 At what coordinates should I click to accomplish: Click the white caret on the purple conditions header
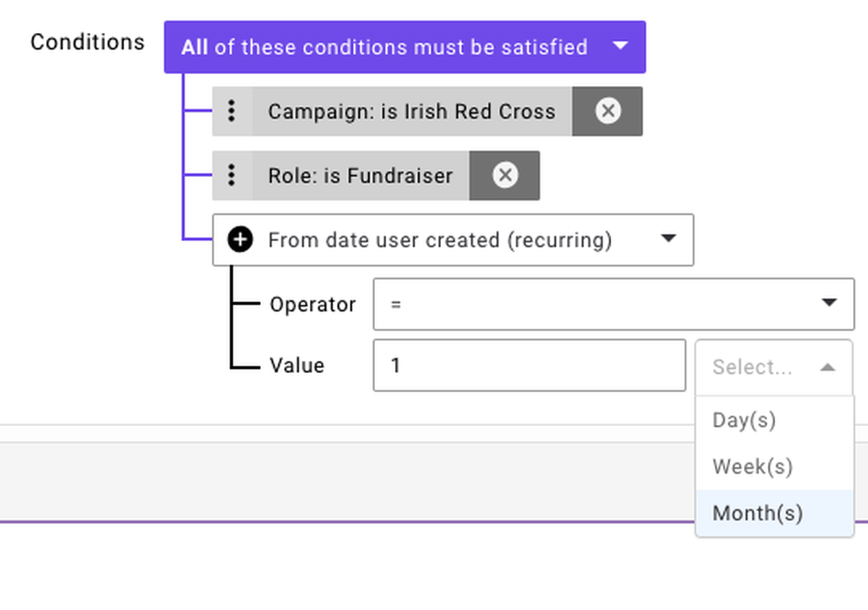coord(620,45)
